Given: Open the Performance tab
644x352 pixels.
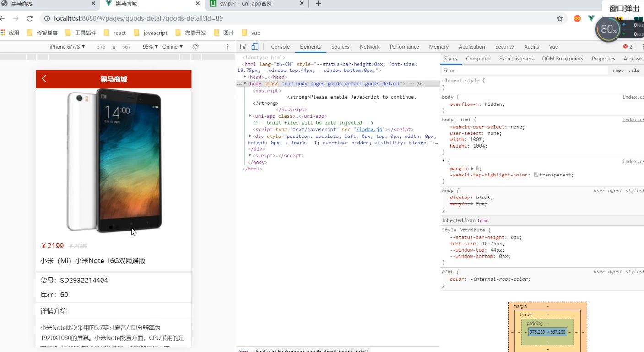Looking at the screenshot, I should tap(404, 47).
